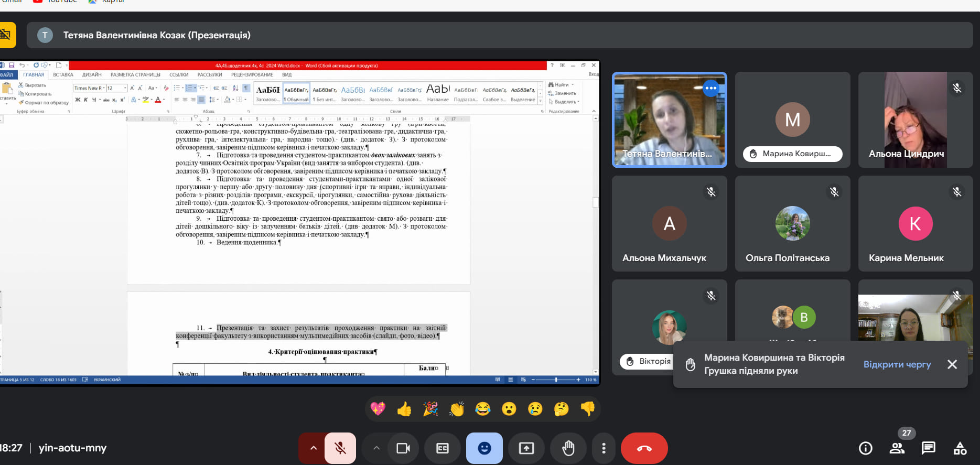Open meeting details info icon
This screenshot has width=980, height=465.
(866, 448)
